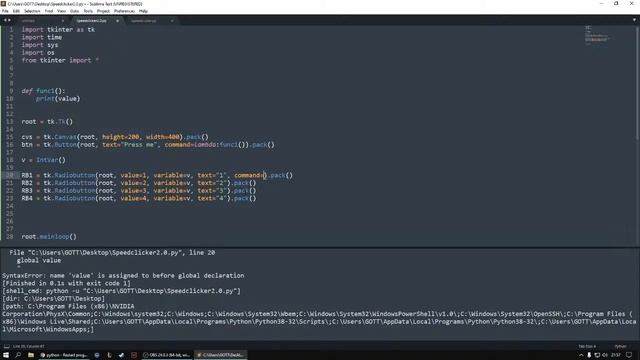
Task: Click the Sublime Text title bar icon
Action: (3, 4)
